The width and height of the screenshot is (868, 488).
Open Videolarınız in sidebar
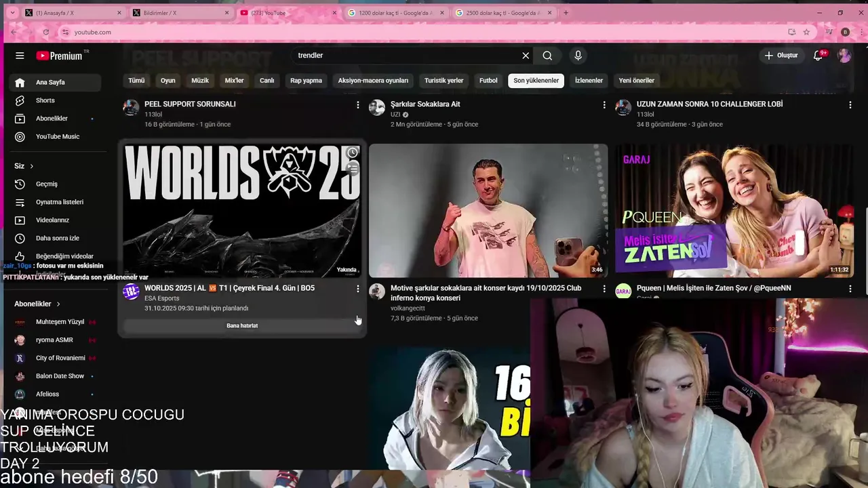coord(55,220)
